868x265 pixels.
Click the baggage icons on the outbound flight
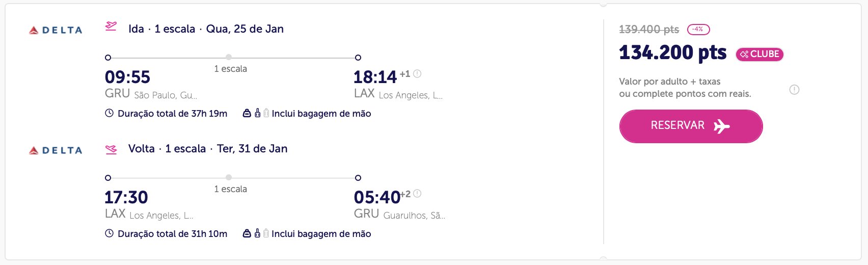pos(256,113)
